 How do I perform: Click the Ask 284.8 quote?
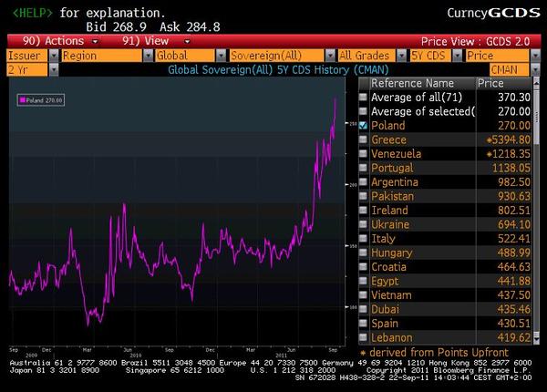click(190, 26)
